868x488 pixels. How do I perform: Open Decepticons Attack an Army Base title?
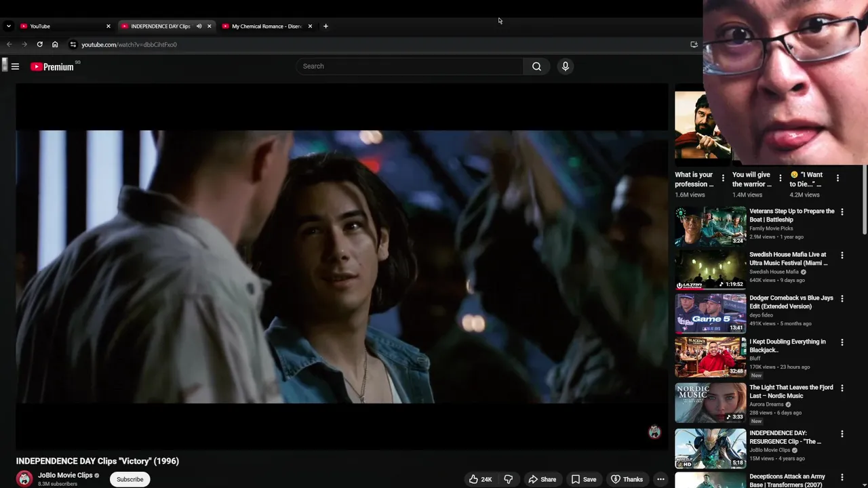787,481
